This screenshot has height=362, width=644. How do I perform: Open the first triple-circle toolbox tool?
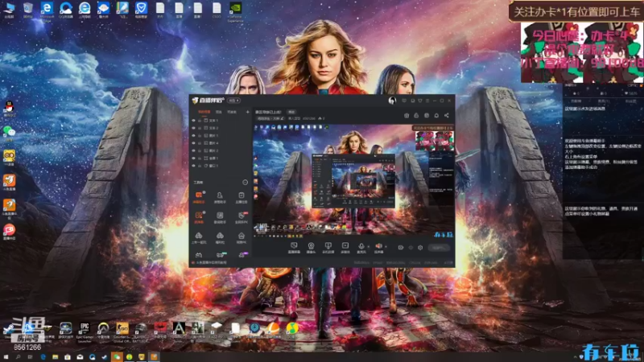tap(199, 237)
